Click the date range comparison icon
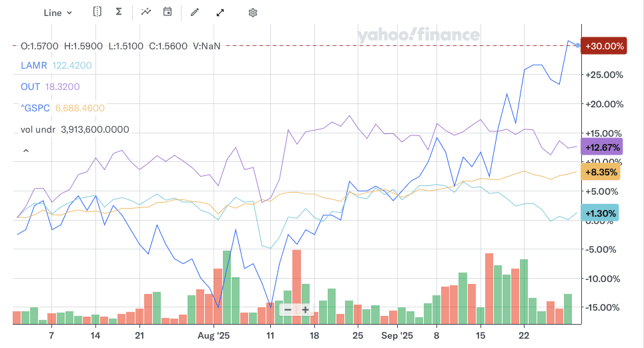 coord(97,12)
